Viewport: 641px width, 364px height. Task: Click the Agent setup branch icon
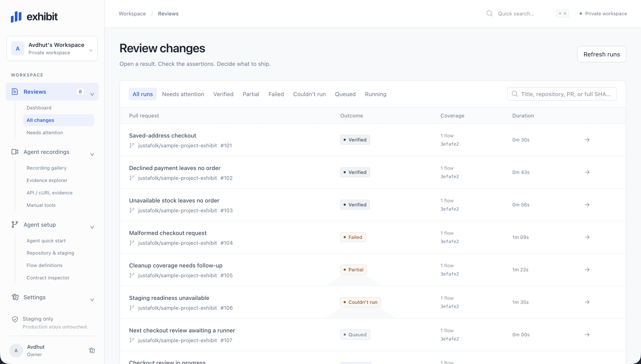pos(15,225)
